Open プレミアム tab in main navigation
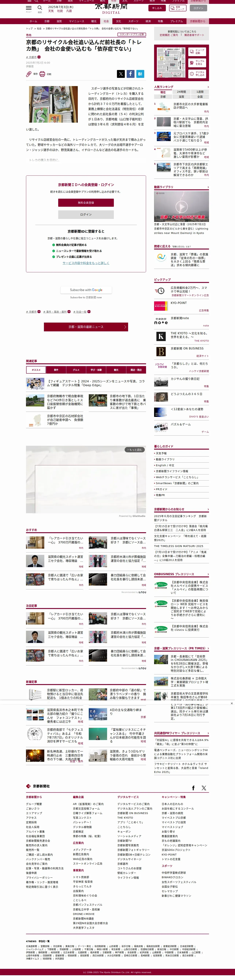The height and width of the screenshot is (980, 235). pyautogui.click(x=176, y=21)
